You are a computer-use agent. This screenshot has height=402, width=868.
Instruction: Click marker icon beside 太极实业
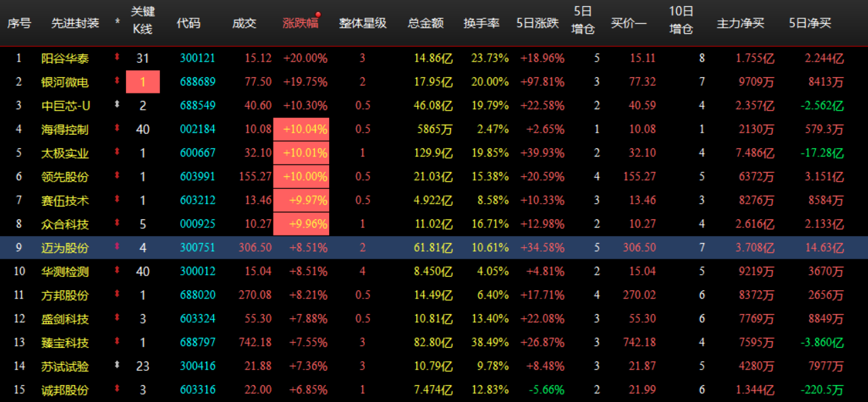click(x=117, y=153)
